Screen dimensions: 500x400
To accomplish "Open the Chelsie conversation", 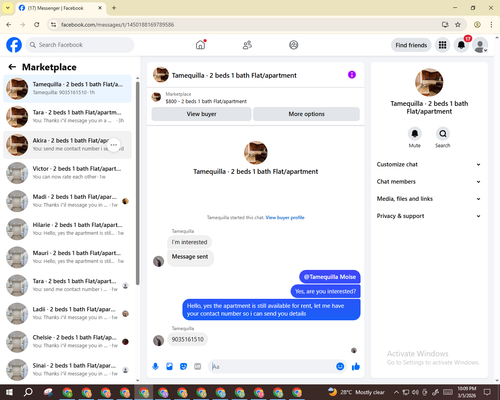I will click(67, 342).
